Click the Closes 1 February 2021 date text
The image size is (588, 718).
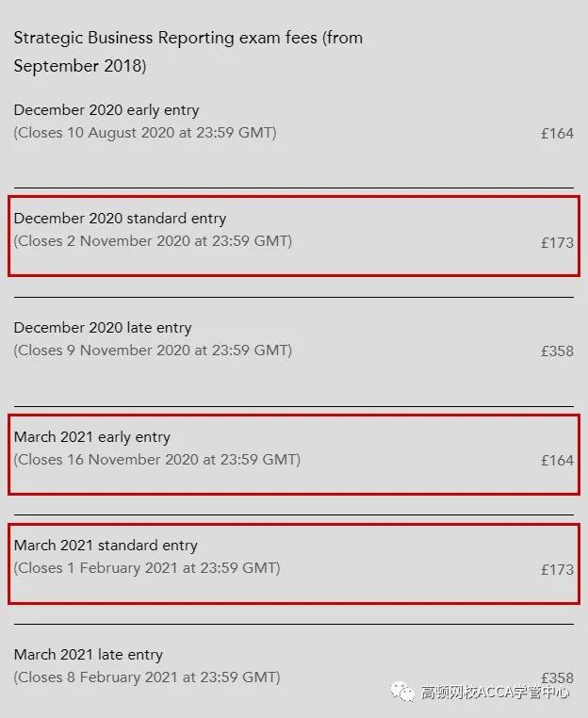tap(147, 568)
